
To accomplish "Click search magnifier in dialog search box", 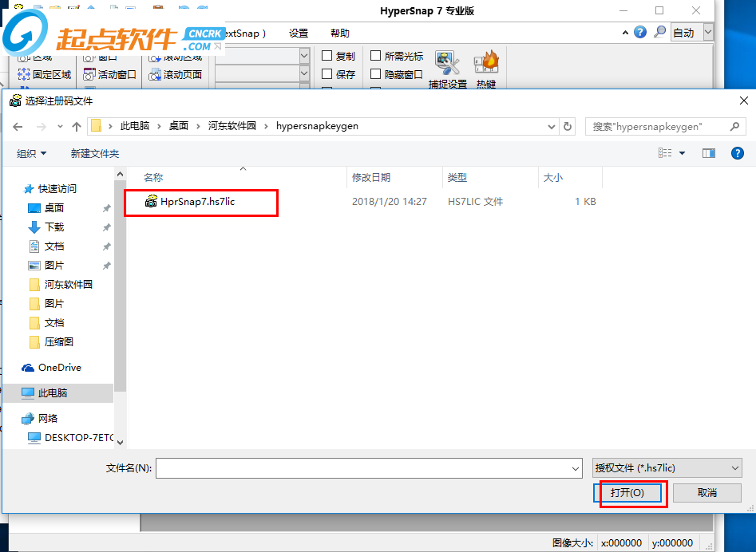I will point(734,127).
